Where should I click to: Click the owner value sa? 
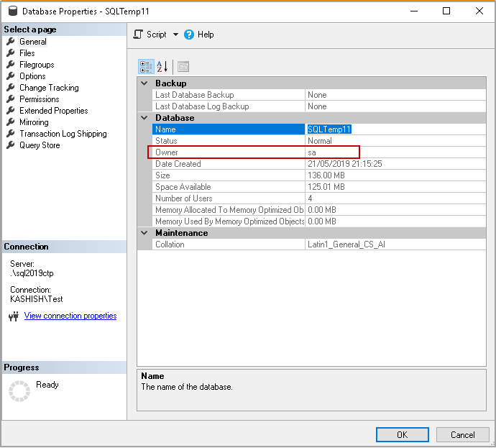click(312, 152)
